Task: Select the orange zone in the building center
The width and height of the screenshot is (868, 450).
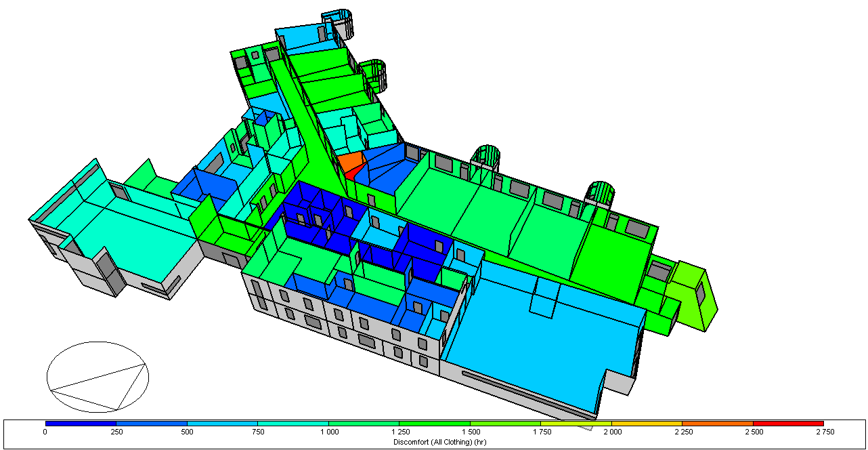Action: [350, 162]
